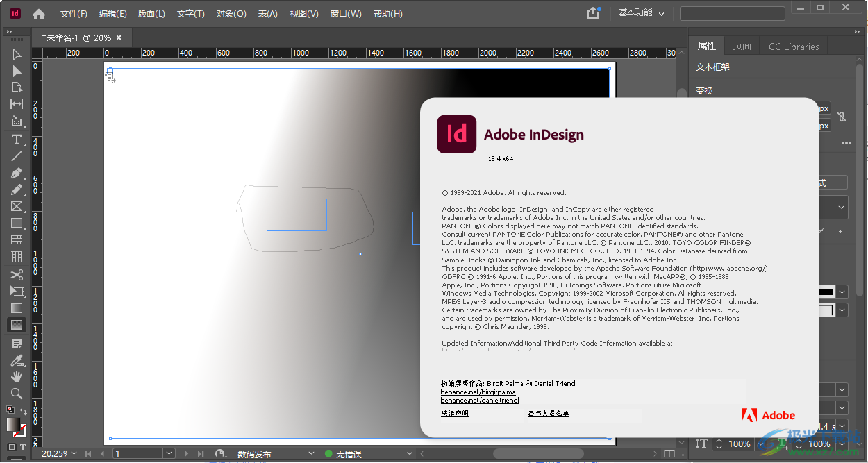
Task: Expand the black stroke color dropdown
Action: (842, 292)
